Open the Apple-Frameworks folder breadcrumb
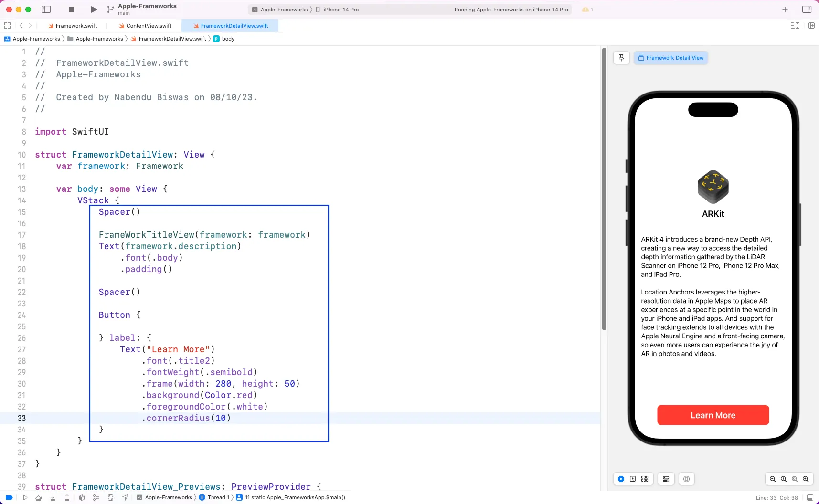 pyautogui.click(x=95, y=39)
